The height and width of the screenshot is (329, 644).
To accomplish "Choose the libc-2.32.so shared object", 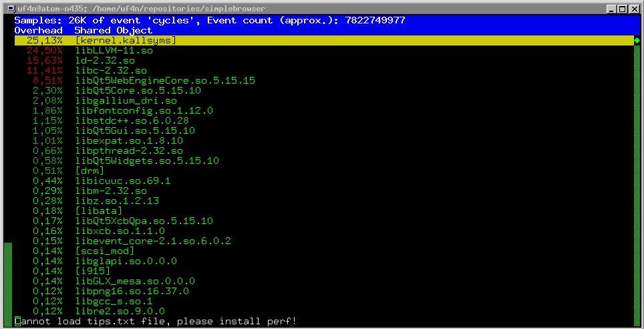I will pos(111,71).
